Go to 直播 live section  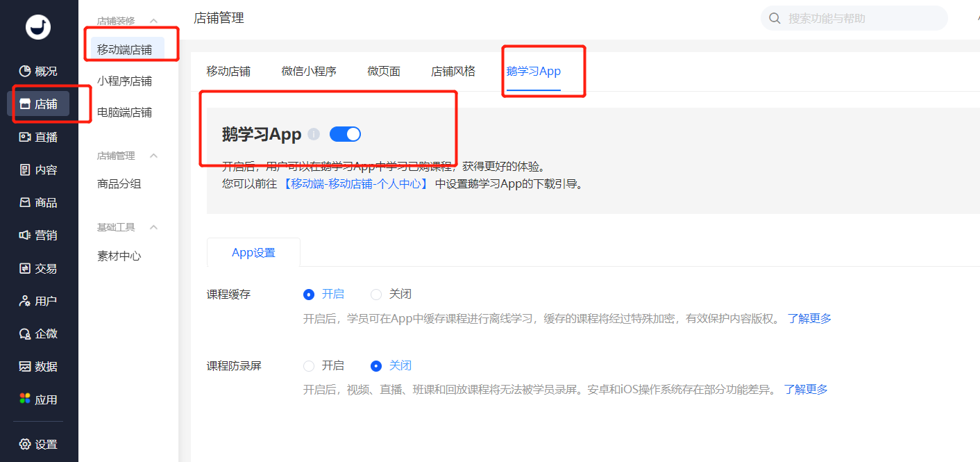(x=39, y=137)
